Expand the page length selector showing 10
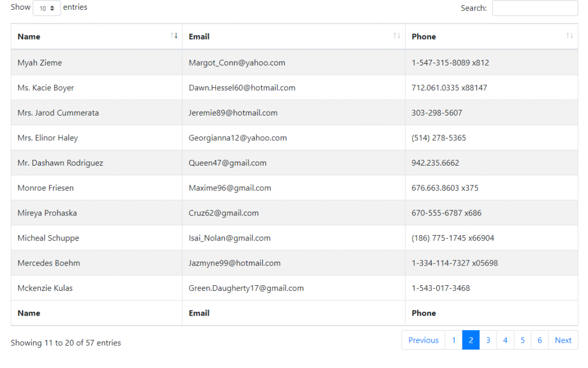 [x=46, y=8]
